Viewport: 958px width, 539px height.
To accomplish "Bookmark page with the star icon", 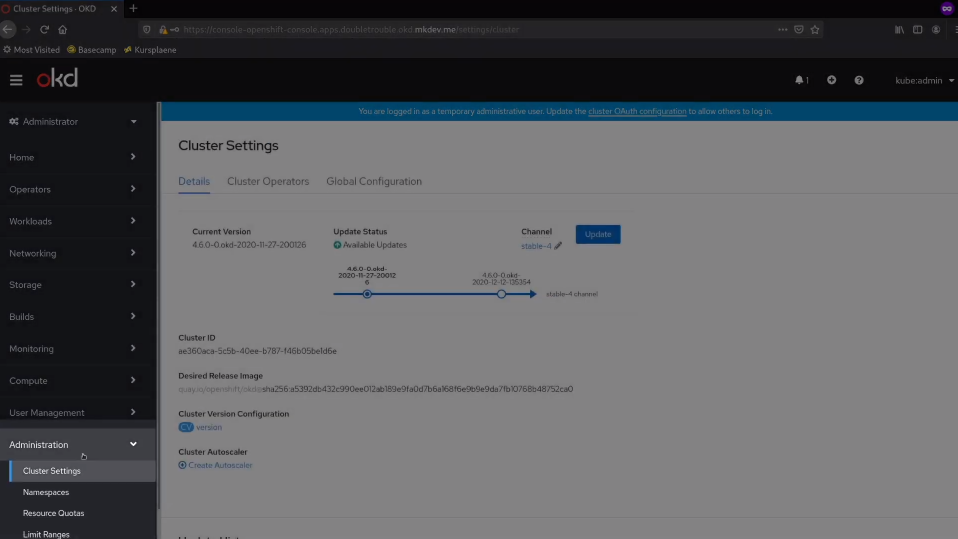I will click(x=815, y=29).
